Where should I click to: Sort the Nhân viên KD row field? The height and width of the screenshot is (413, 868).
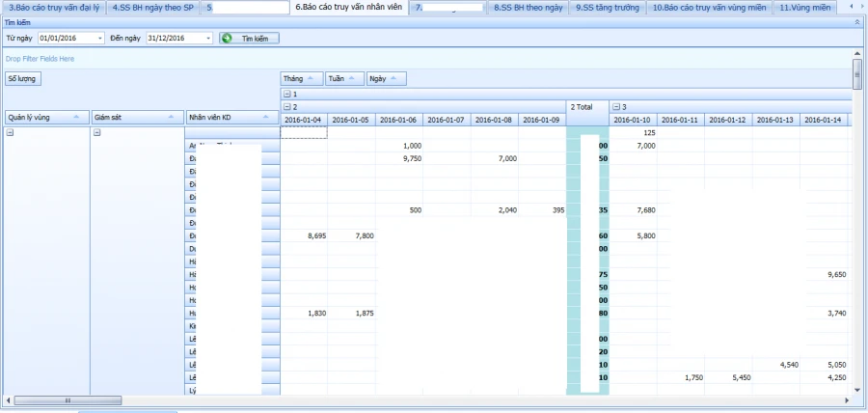[x=232, y=118]
